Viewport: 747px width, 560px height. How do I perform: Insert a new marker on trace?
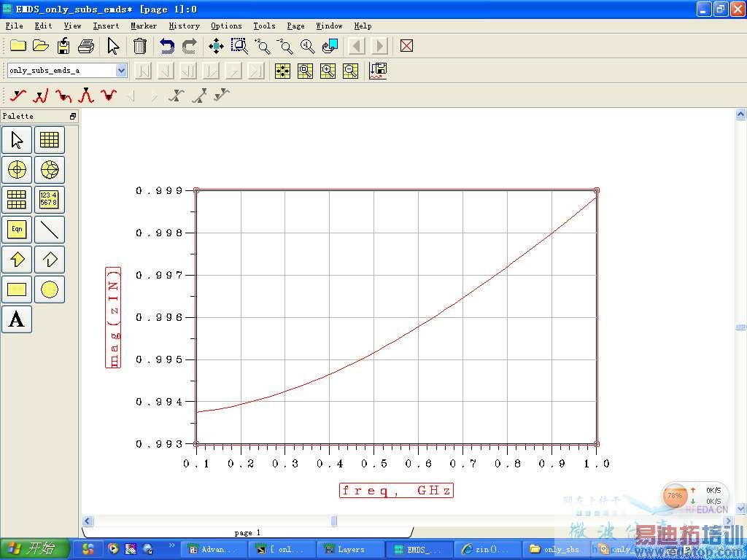(18, 96)
